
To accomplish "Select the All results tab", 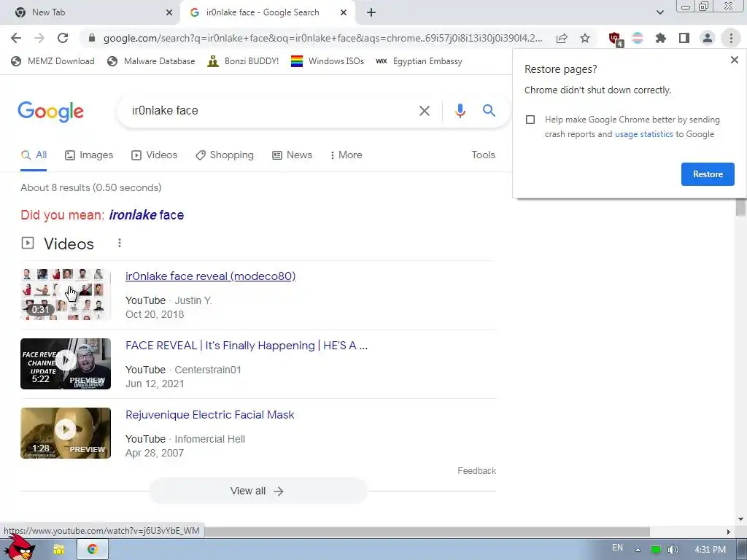I will (x=34, y=155).
